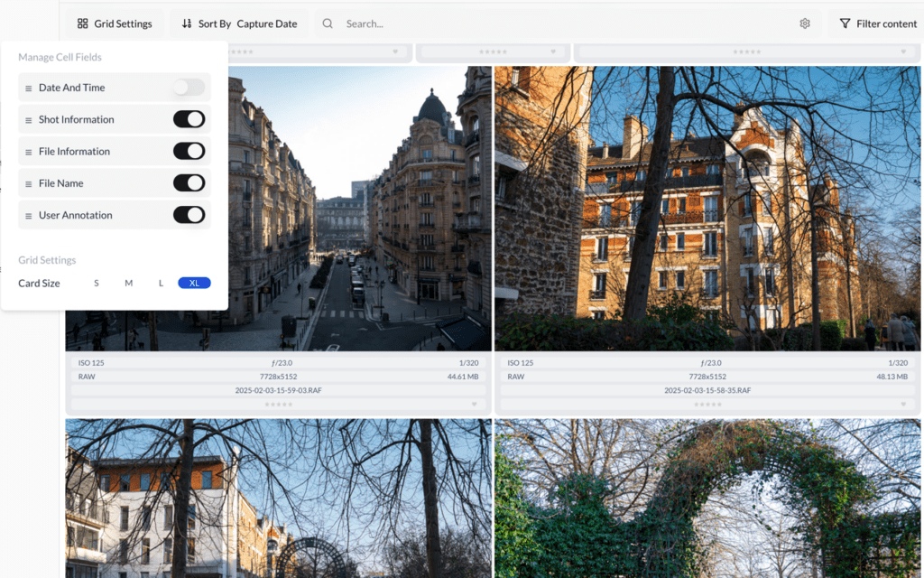The width and height of the screenshot is (924, 578).
Task: Click the 44.61 MB file size
Action: 463,377
